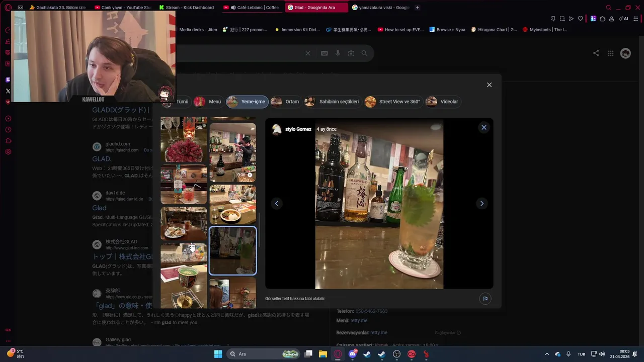Open the X (Twitter) sidebar icon
The width and height of the screenshot is (644, 362).
(x=8, y=91)
